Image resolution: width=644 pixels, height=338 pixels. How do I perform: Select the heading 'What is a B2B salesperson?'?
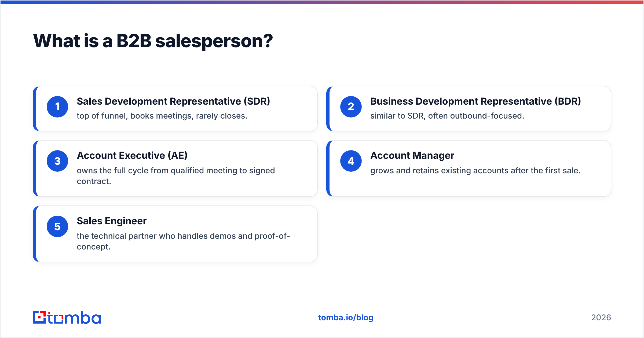(x=153, y=41)
